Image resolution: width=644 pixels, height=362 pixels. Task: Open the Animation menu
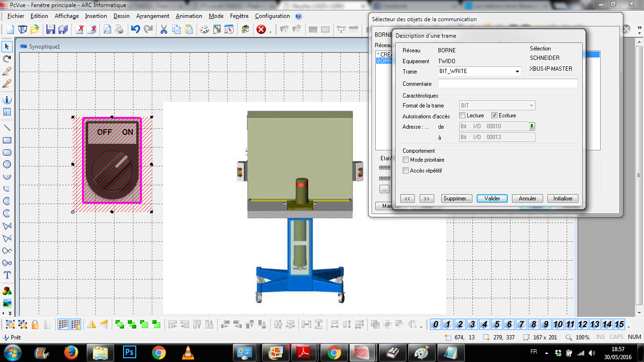point(189,16)
